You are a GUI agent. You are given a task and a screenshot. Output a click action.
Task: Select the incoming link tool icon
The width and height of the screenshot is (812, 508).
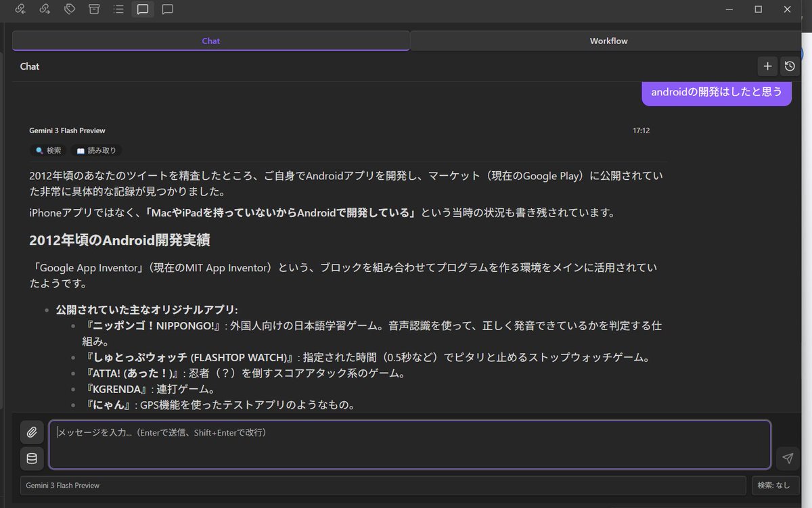tap(20, 9)
